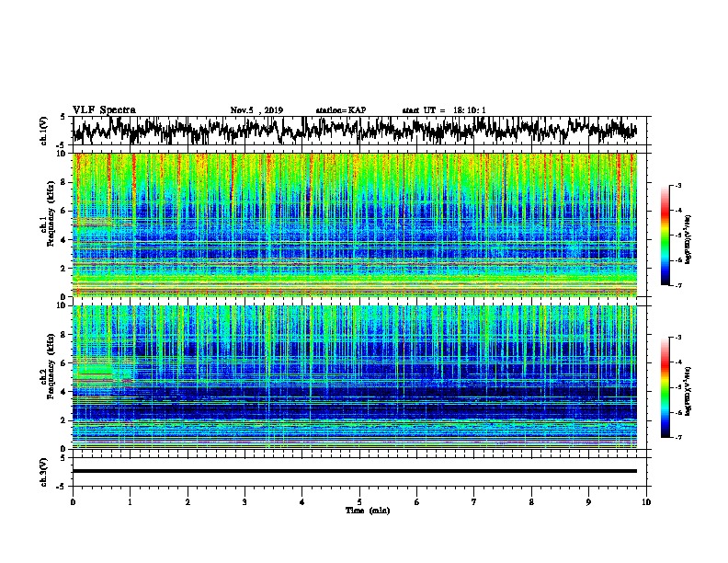Click time axis tick label "7"

(x=474, y=502)
